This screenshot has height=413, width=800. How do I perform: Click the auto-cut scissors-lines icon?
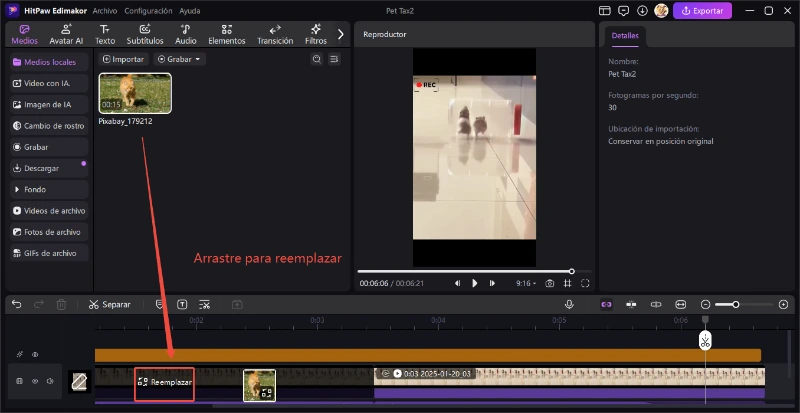tap(205, 304)
